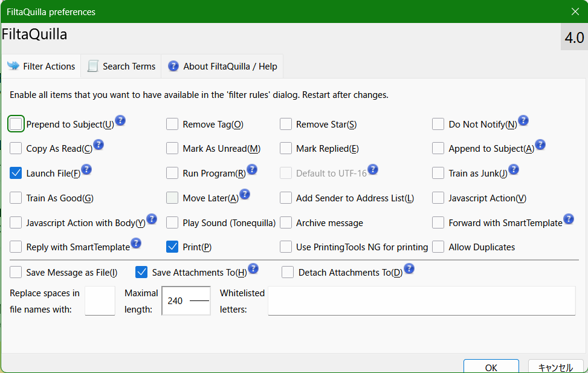Viewport: 588px width, 373px height.
Task: Open help for Launch File
Action: point(86,169)
